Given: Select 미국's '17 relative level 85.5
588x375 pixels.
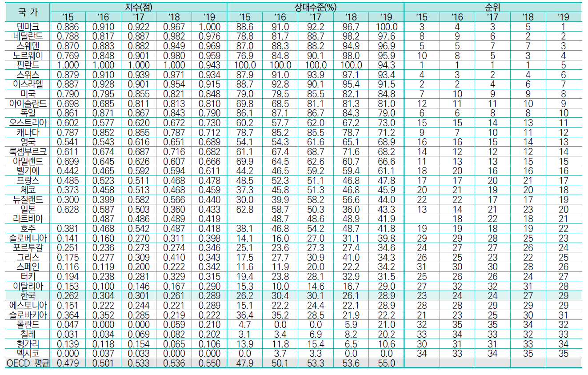Looking at the screenshot, I should coord(316,94).
